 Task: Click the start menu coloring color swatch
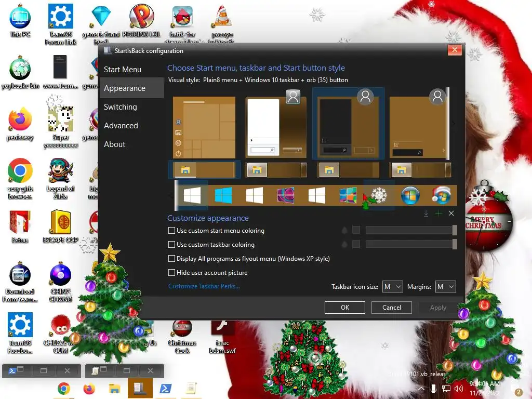pos(356,230)
